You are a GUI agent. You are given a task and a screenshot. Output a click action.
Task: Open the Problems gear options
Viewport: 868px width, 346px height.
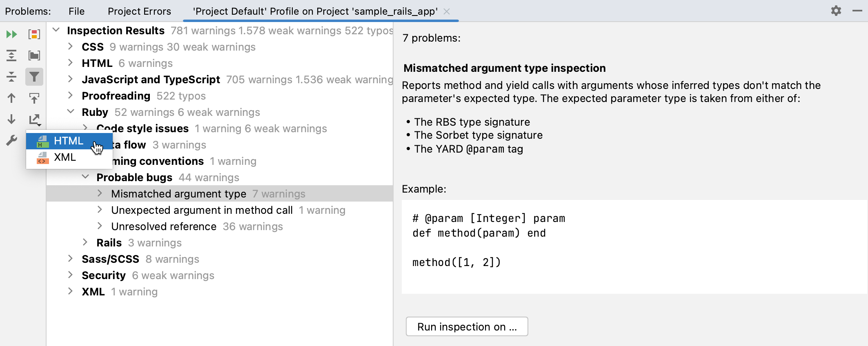coord(836,11)
